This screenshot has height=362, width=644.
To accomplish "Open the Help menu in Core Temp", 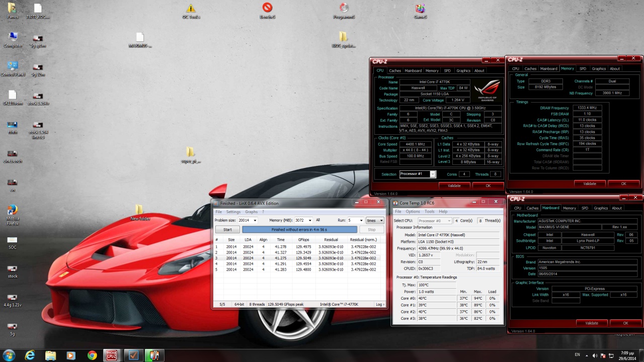I will [x=443, y=211].
